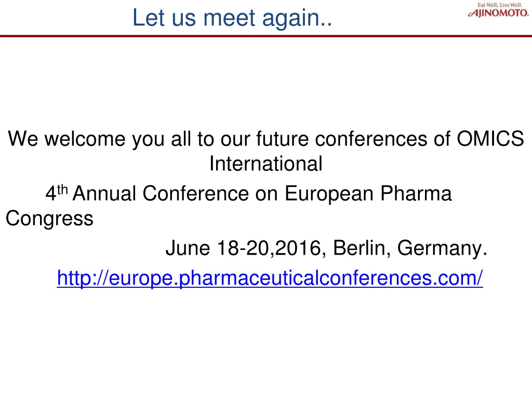
Task: Click the word "Congress"
Action: tap(49, 219)
